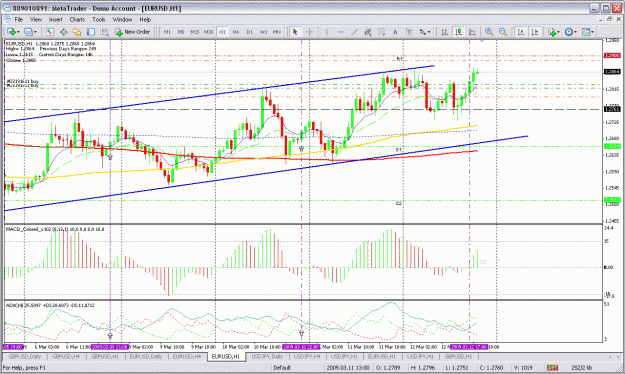Switch to M30 timeframe

pos(208,31)
